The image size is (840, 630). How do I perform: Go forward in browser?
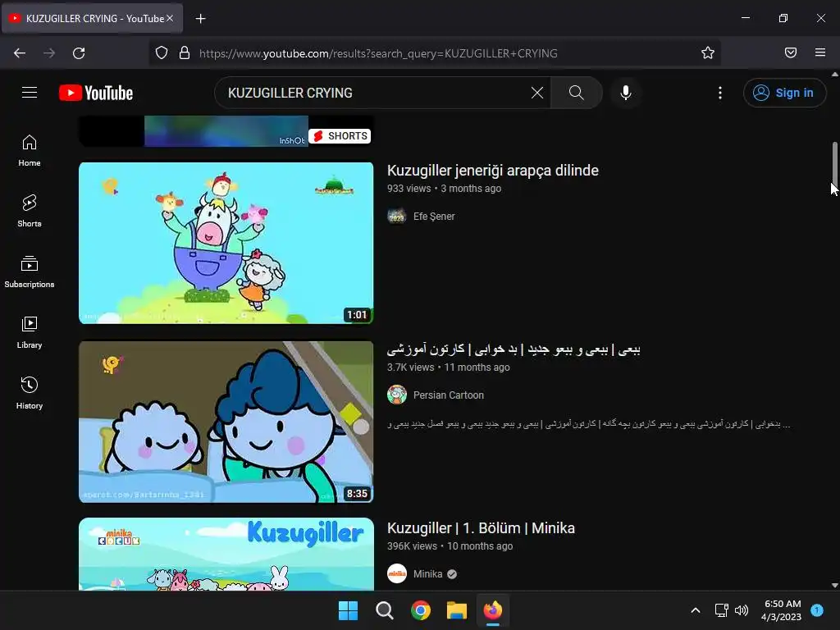click(x=49, y=53)
